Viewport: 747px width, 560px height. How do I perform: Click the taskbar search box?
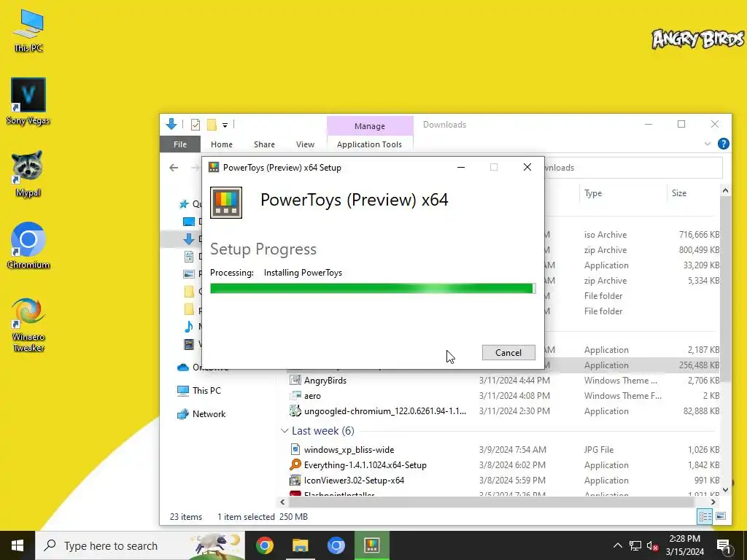point(140,545)
